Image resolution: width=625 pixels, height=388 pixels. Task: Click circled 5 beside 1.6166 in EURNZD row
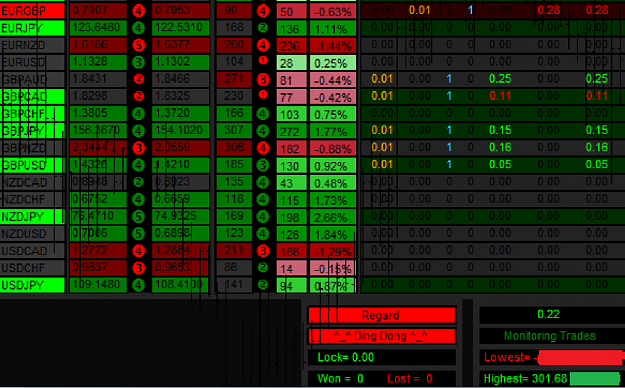click(138, 45)
